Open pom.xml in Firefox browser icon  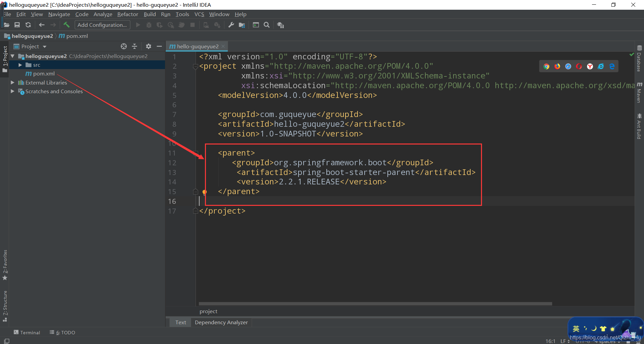pyautogui.click(x=557, y=66)
